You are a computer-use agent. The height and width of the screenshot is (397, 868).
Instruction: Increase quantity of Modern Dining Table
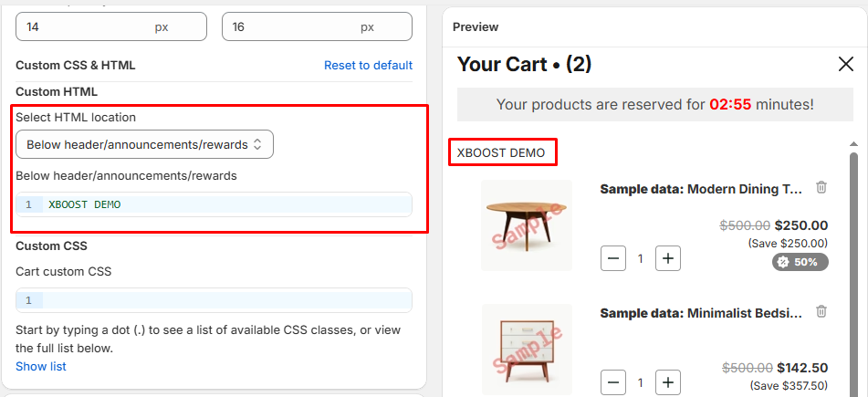pyautogui.click(x=668, y=258)
